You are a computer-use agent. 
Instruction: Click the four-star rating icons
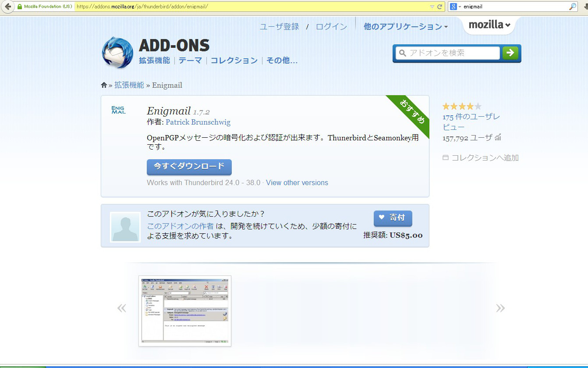462,106
